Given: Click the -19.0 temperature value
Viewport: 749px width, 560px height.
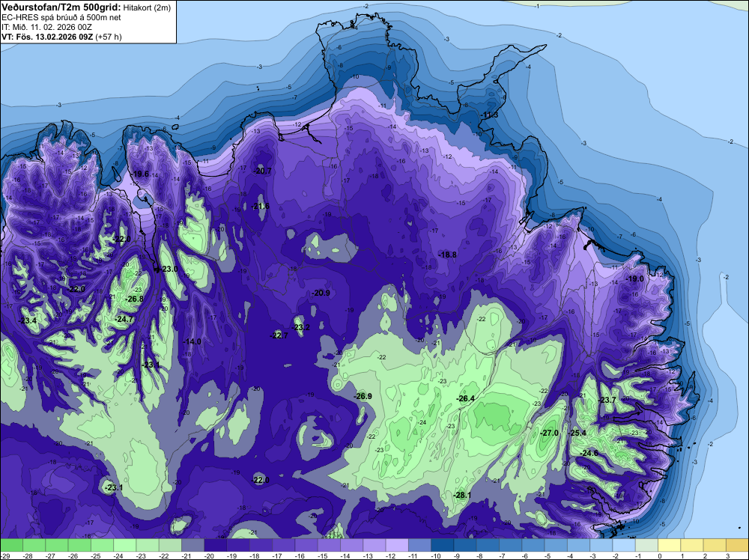Looking at the screenshot, I should [x=635, y=279].
